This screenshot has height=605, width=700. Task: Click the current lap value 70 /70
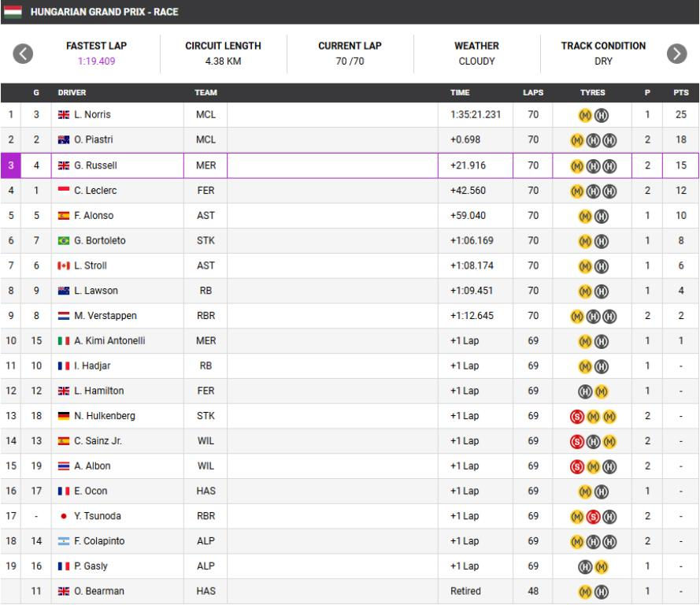(x=350, y=61)
